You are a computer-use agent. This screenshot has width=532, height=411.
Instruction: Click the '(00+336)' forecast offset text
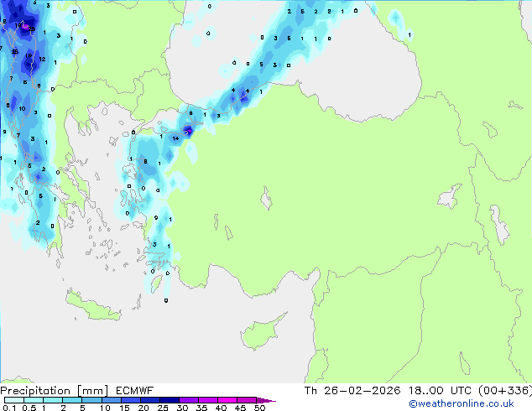pos(505,391)
